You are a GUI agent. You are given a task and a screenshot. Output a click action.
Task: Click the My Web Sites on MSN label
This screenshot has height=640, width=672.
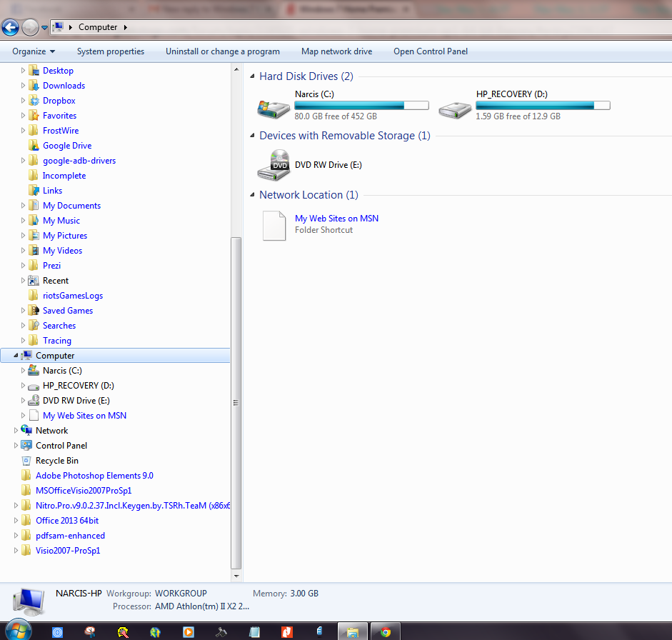(336, 219)
